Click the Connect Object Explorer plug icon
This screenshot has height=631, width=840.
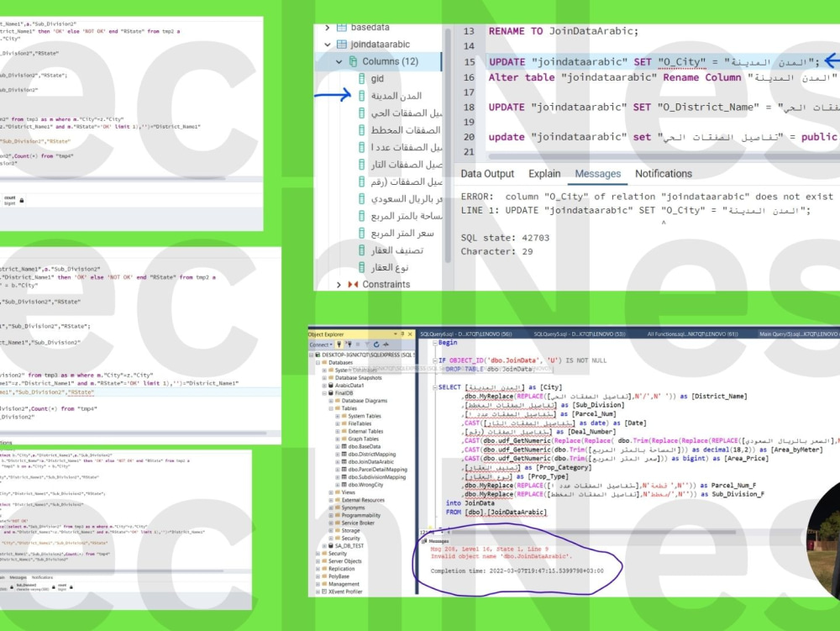click(339, 344)
